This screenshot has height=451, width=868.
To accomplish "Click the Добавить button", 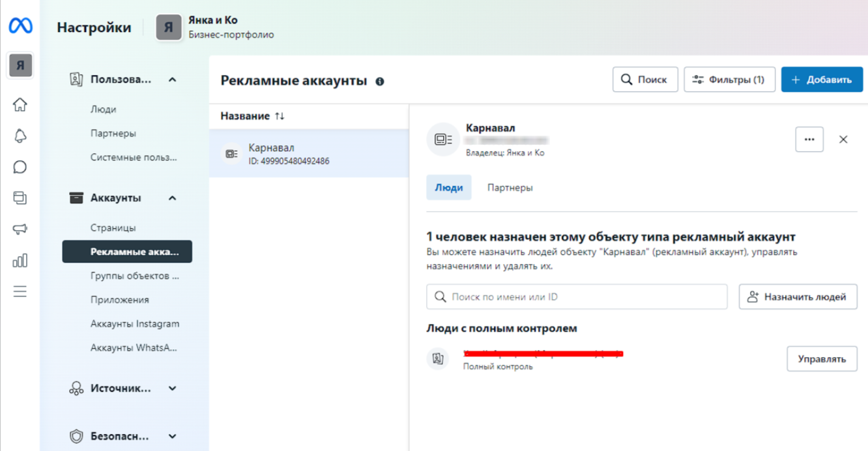I will (x=821, y=80).
